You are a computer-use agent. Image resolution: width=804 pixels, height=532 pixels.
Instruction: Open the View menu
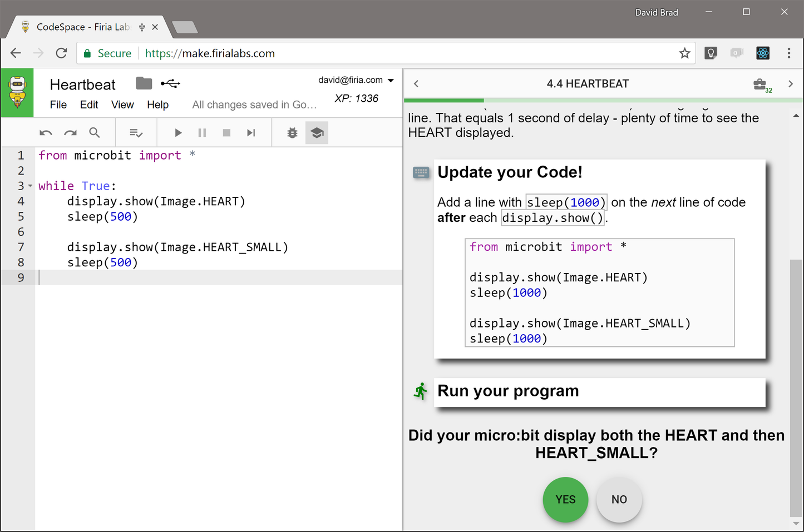coord(122,105)
